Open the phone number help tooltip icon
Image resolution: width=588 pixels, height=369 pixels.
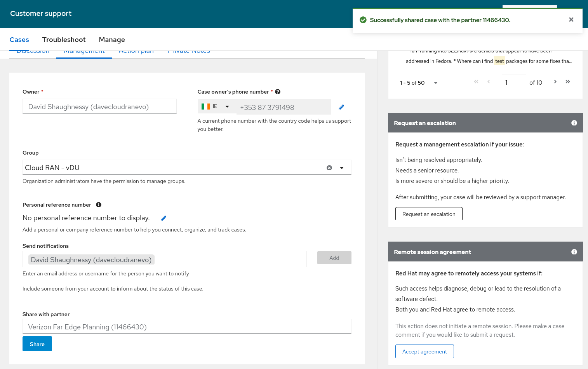pyautogui.click(x=278, y=92)
